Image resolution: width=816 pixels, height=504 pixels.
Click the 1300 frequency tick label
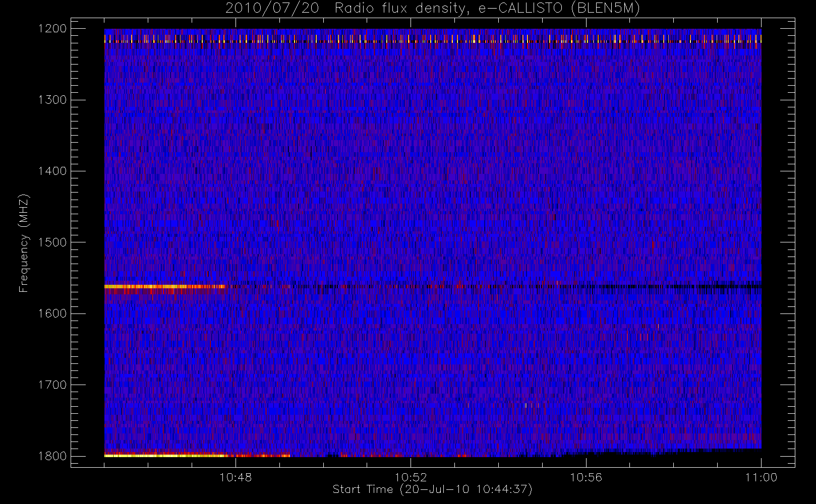point(52,100)
